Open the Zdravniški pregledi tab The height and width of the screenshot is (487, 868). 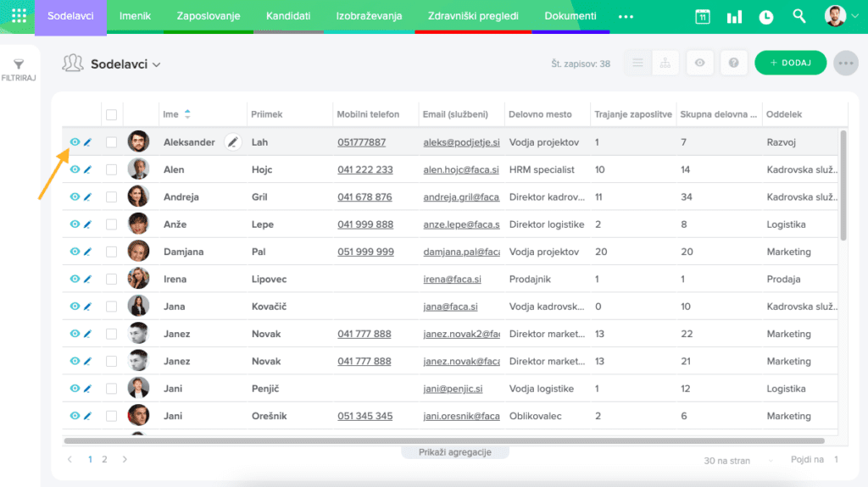tap(473, 16)
